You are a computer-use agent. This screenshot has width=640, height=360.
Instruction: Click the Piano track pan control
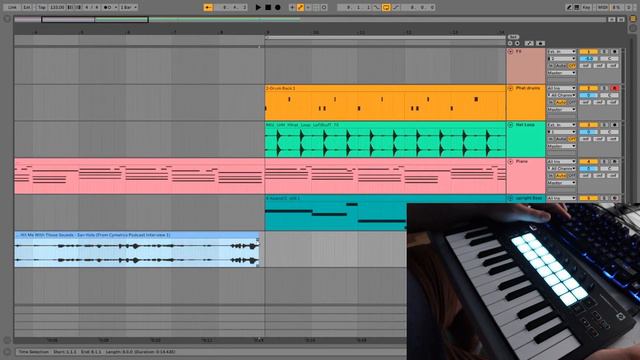click(609, 169)
